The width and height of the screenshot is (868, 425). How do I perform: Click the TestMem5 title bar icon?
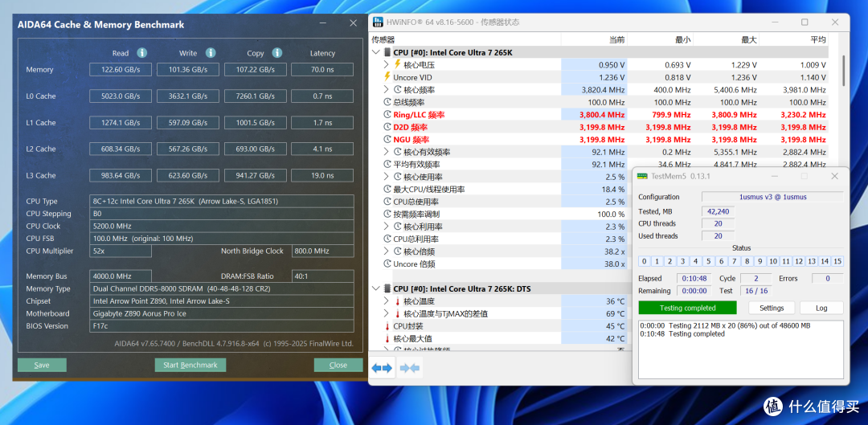[643, 176]
